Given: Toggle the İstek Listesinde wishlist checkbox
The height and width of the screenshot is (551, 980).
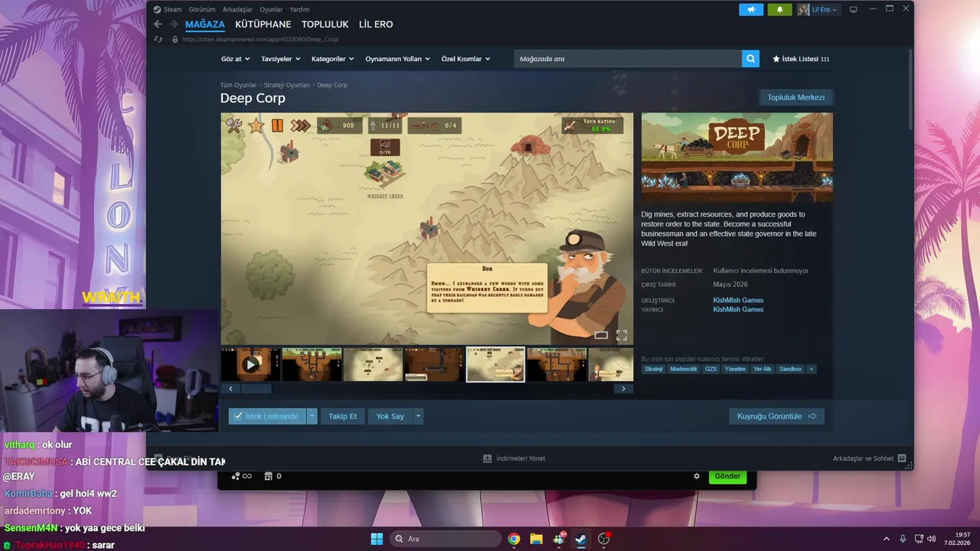Looking at the screenshot, I should point(238,416).
